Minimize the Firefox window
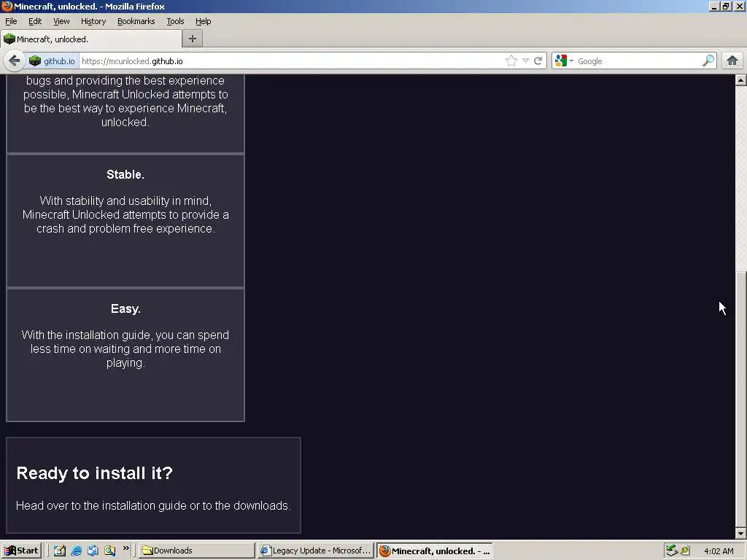 coord(714,6)
